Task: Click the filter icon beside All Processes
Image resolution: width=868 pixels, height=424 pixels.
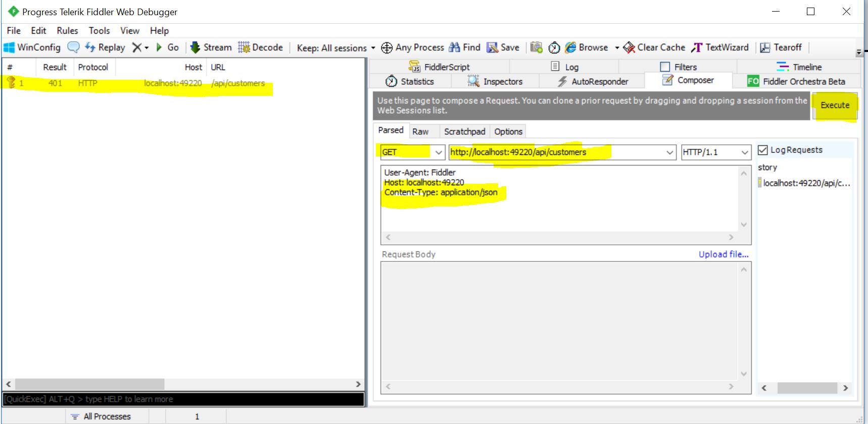Action: (x=75, y=416)
